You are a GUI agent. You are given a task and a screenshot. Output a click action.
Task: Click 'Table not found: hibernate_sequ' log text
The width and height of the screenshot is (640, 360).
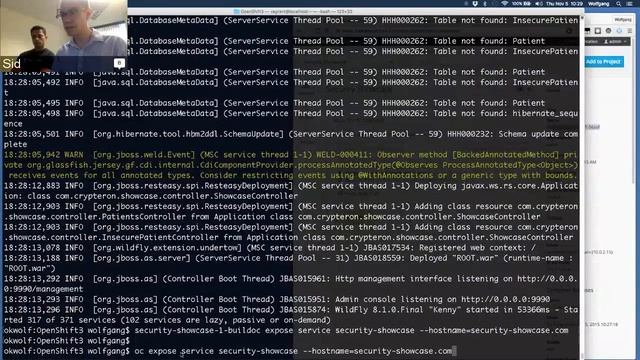coord(505,113)
